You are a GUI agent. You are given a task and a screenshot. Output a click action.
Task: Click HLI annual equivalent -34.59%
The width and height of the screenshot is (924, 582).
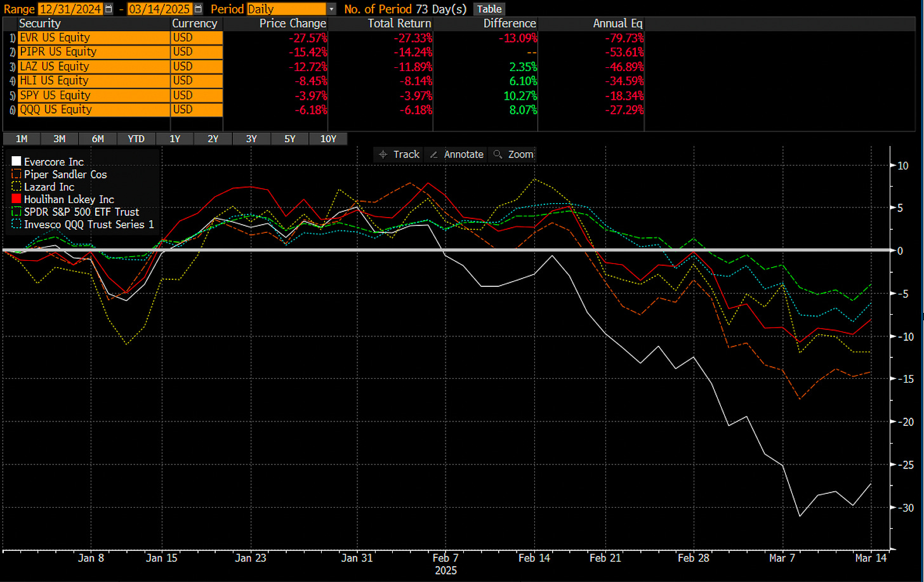pos(623,81)
